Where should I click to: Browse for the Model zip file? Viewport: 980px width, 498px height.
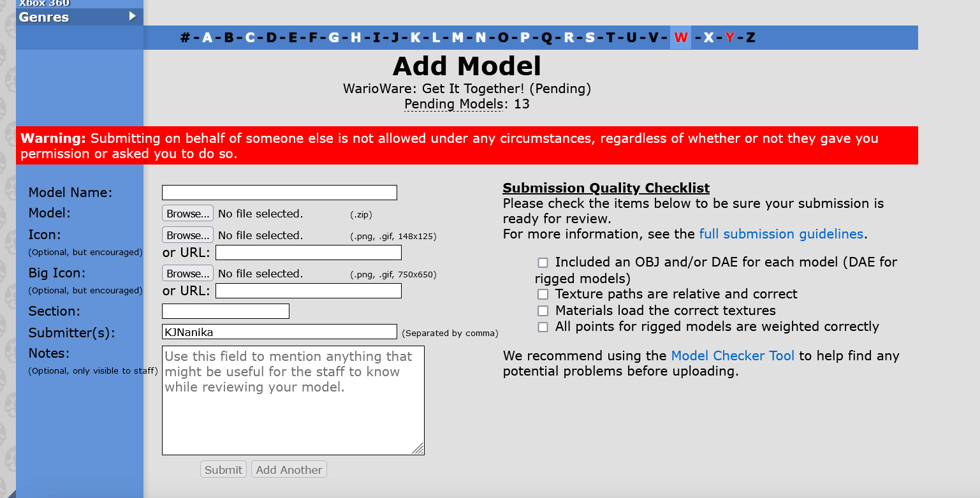coord(187,214)
